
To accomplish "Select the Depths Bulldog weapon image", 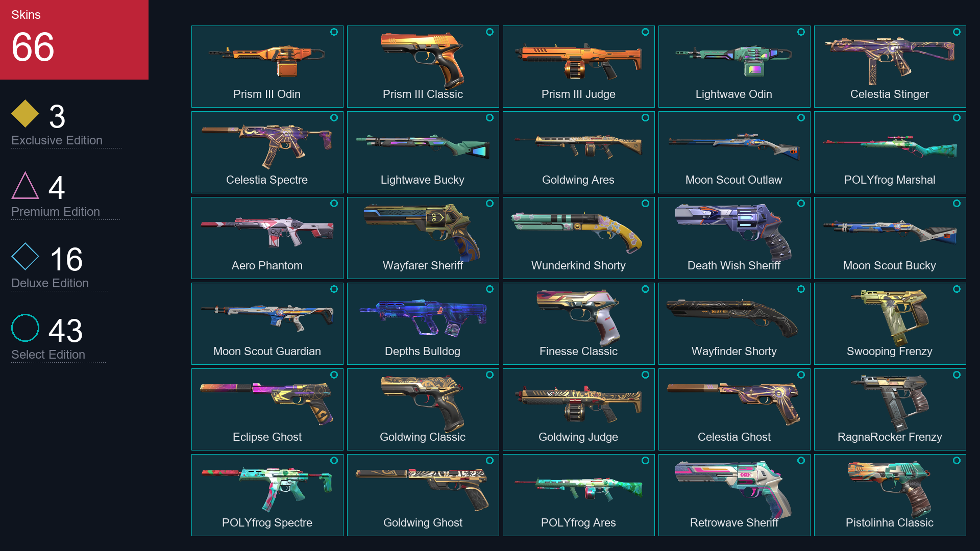I will click(423, 317).
